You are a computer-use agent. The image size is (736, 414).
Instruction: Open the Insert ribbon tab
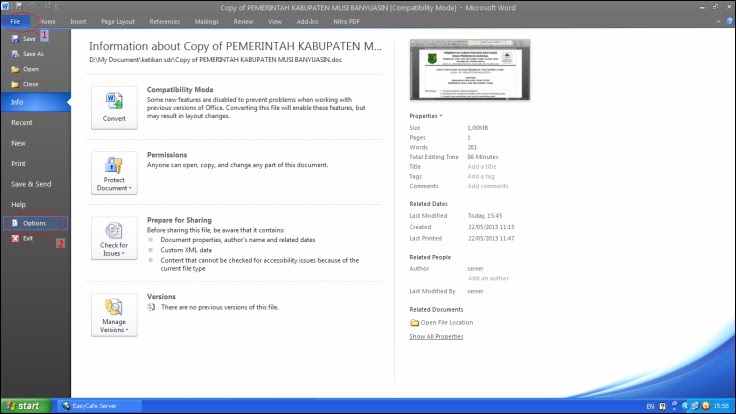click(x=78, y=22)
